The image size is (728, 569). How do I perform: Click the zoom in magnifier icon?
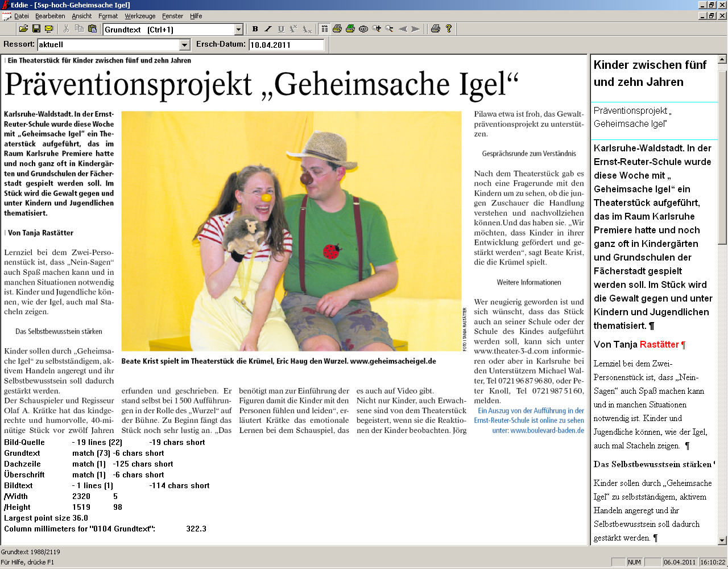click(377, 28)
